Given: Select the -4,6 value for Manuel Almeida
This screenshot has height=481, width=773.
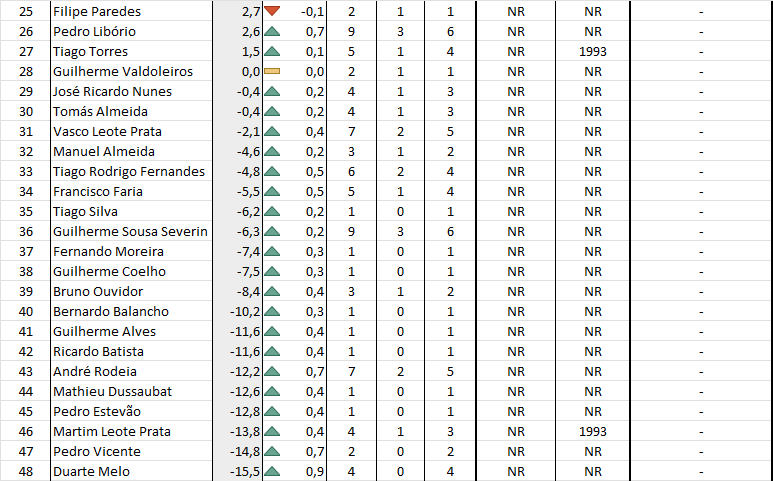Looking at the screenshot, I should click(248, 152).
